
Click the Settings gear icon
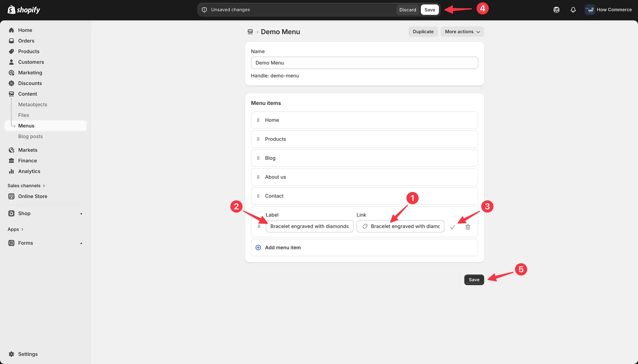point(11,354)
